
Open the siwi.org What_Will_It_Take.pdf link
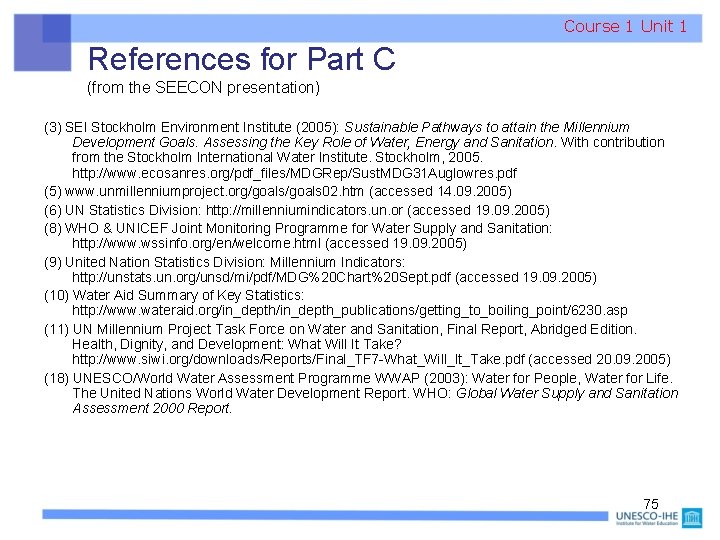298,359
